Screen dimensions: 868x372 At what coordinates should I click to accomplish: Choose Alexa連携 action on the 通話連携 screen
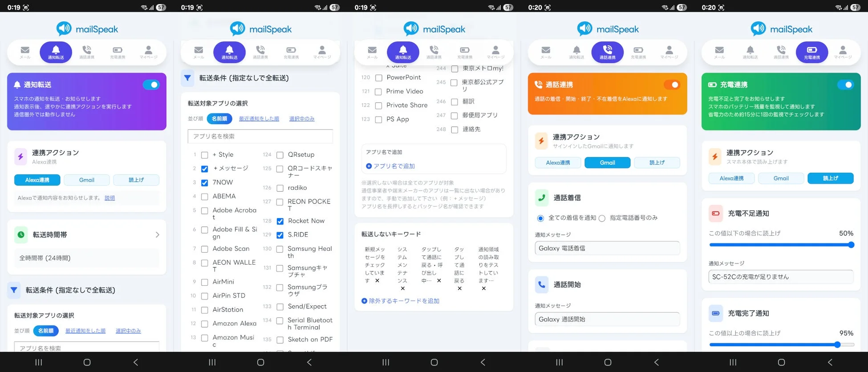(x=558, y=162)
